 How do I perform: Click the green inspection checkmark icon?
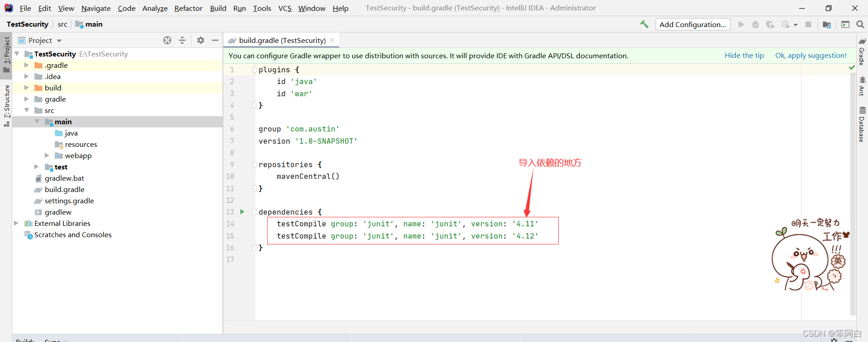(852, 67)
